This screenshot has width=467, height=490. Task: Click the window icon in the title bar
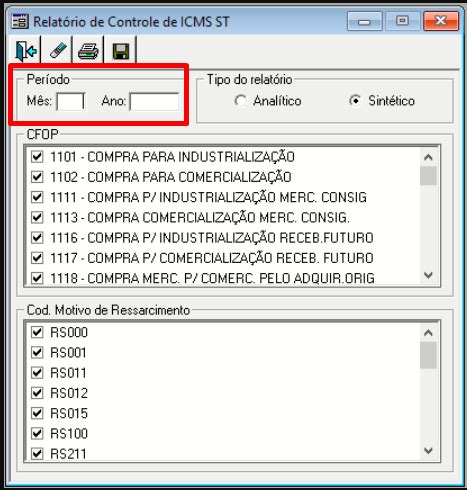[x=20, y=22]
